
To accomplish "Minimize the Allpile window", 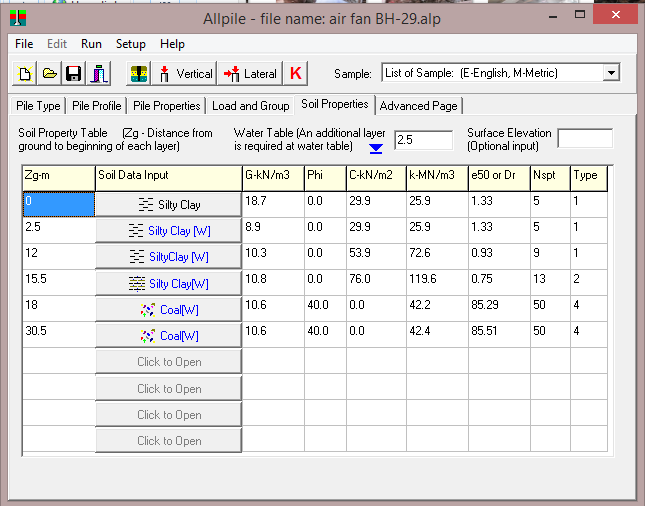I will coord(554,16).
